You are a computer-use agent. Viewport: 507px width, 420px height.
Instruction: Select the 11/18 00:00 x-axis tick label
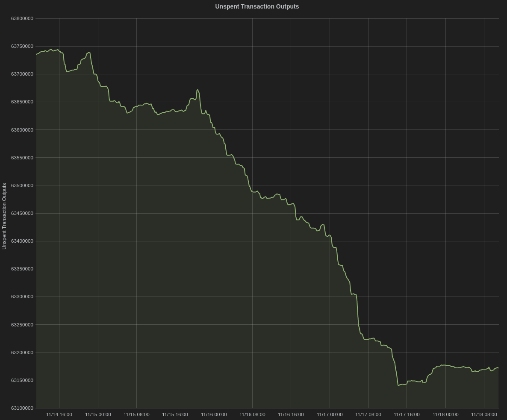[445, 414]
